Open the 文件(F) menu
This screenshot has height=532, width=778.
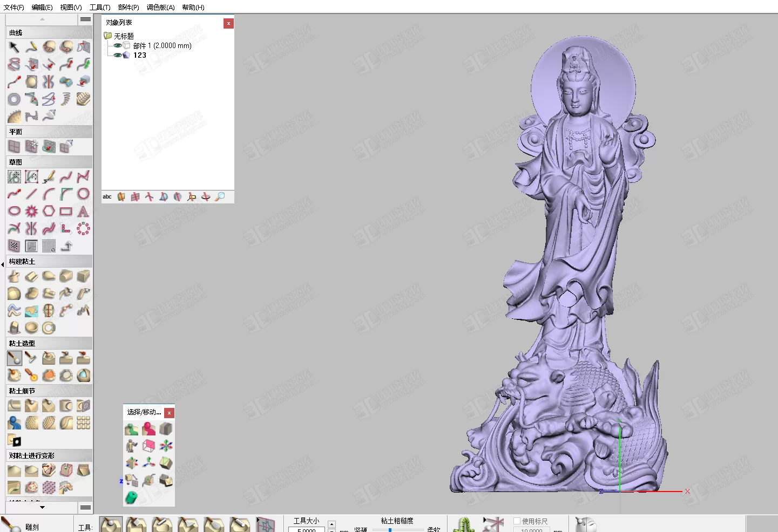point(14,7)
